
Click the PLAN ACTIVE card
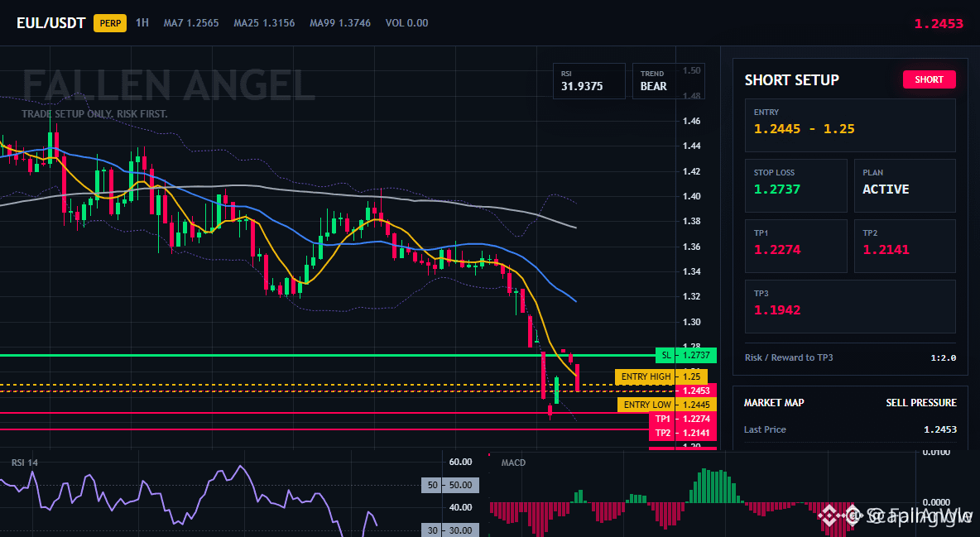coord(905,185)
